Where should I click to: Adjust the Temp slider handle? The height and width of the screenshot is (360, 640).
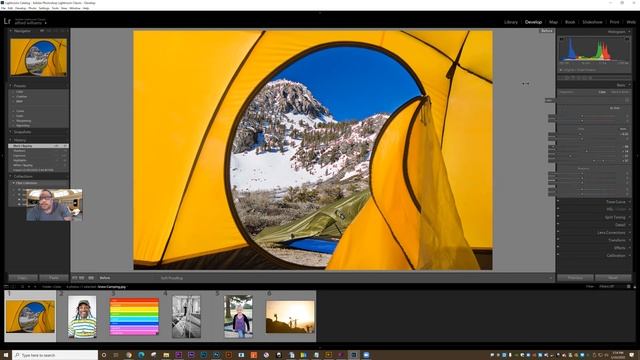pyautogui.click(x=582, y=116)
